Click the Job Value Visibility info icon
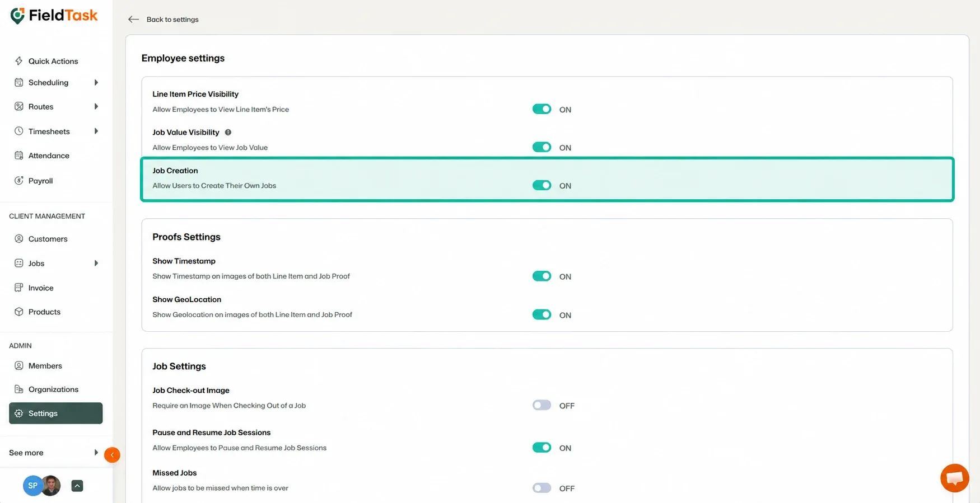Screen dimensions: 980x503 point(228,133)
